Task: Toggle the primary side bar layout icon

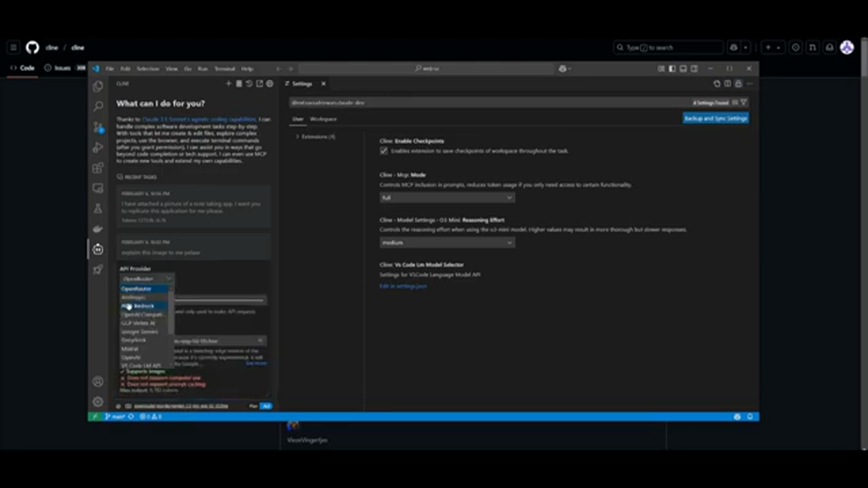Action: 672,68
